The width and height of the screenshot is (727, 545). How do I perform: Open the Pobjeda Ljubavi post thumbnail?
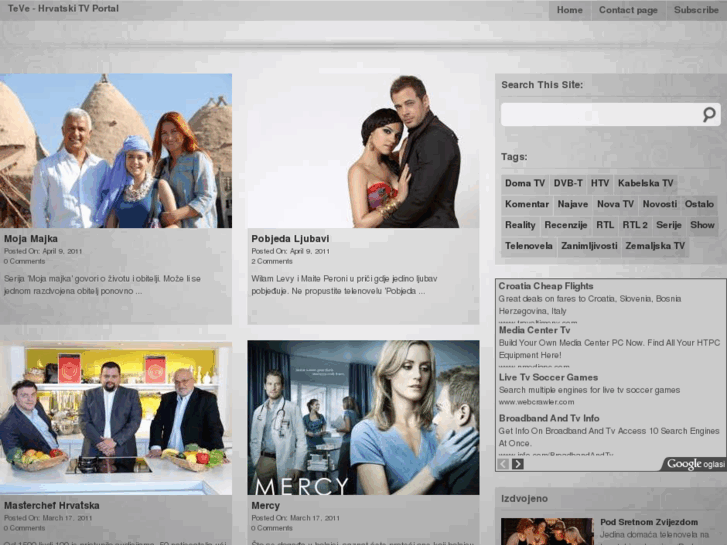(364, 151)
